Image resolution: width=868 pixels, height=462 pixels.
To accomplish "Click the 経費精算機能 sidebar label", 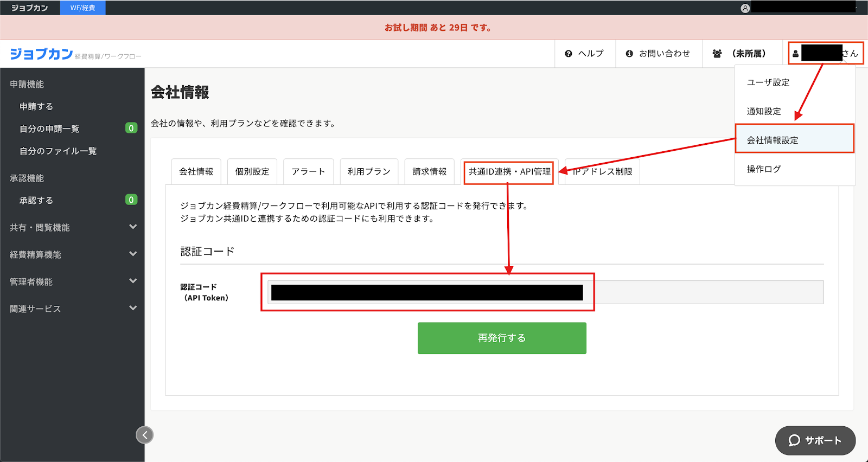I will pos(35,255).
